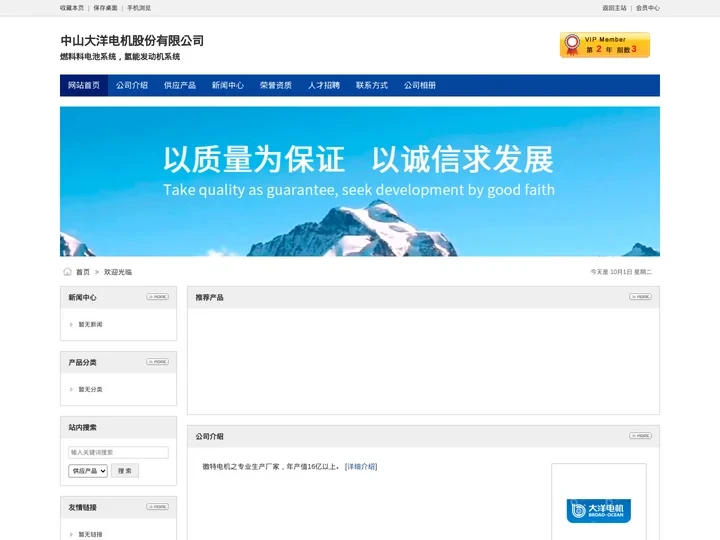The height and width of the screenshot is (540, 720).
Task: Click the [详细介绍] link
Action: [361, 467]
